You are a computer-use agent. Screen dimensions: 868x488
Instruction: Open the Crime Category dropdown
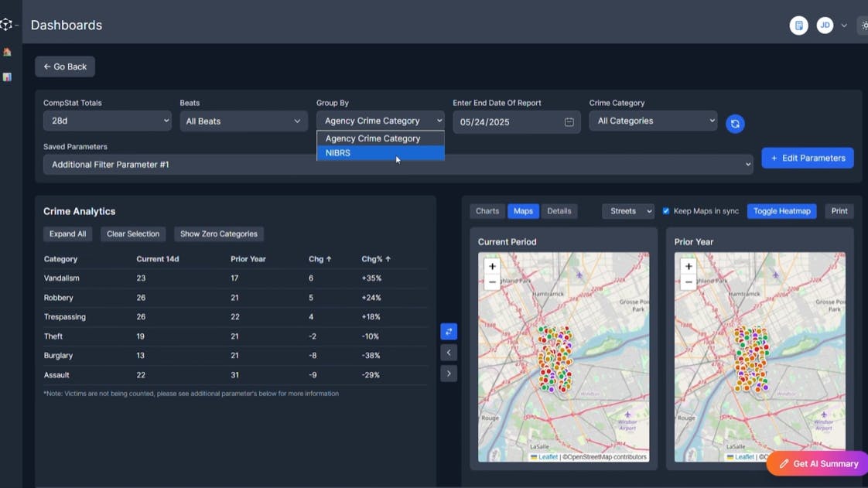653,121
